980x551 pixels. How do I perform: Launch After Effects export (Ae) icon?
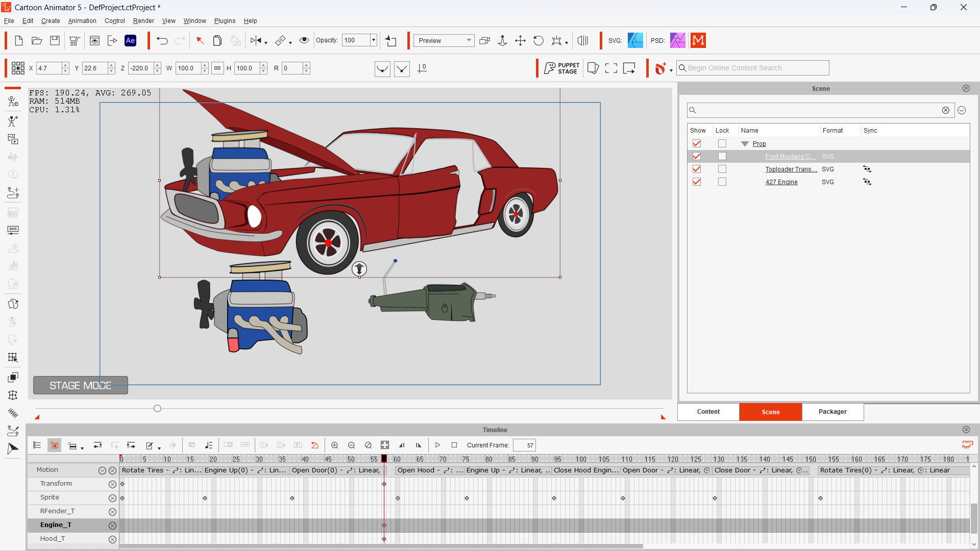click(131, 41)
